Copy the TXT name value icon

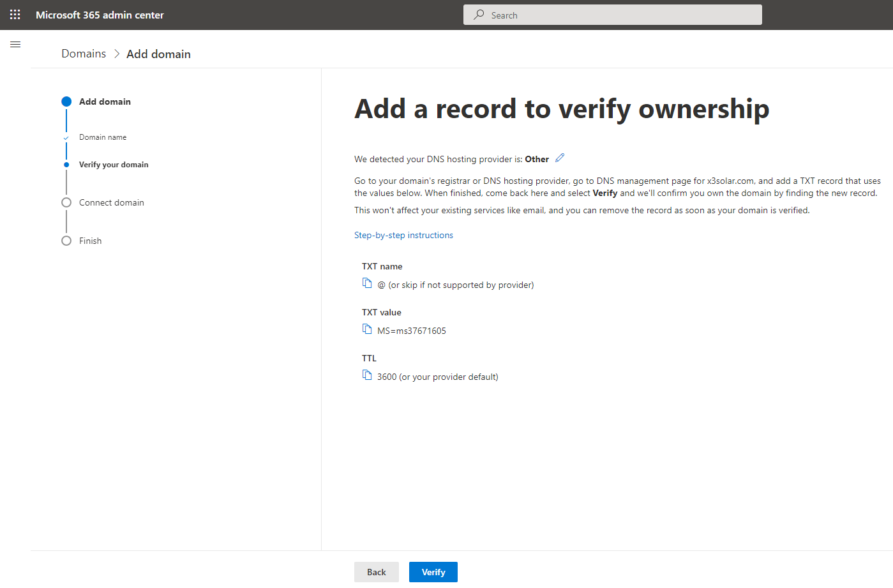pyautogui.click(x=367, y=283)
